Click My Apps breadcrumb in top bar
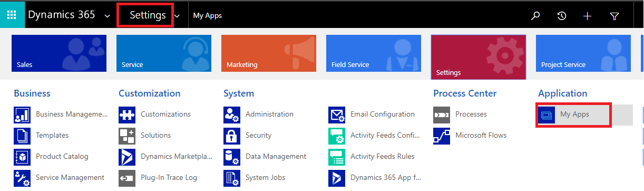The image size is (644, 191). tap(208, 16)
